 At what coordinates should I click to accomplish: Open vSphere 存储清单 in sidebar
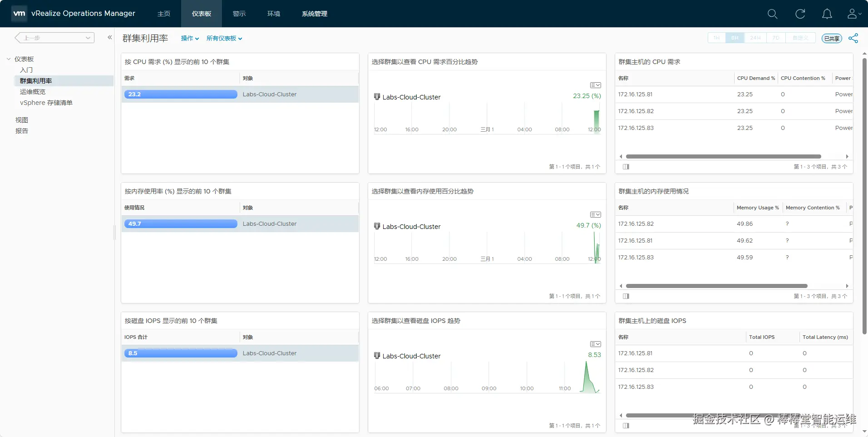tap(46, 103)
